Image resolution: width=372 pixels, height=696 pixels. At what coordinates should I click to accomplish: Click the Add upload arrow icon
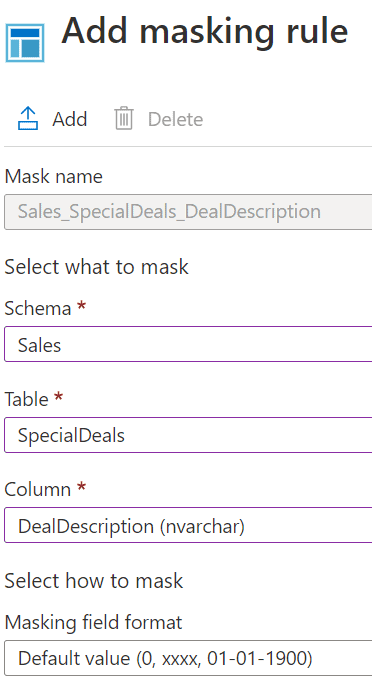pos(28,119)
